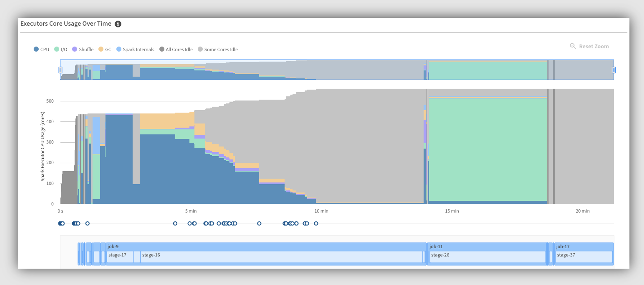Viewport: 644px width, 285px height.
Task: Toggle the I/O legend series
Action: pyautogui.click(x=61, y=49)
